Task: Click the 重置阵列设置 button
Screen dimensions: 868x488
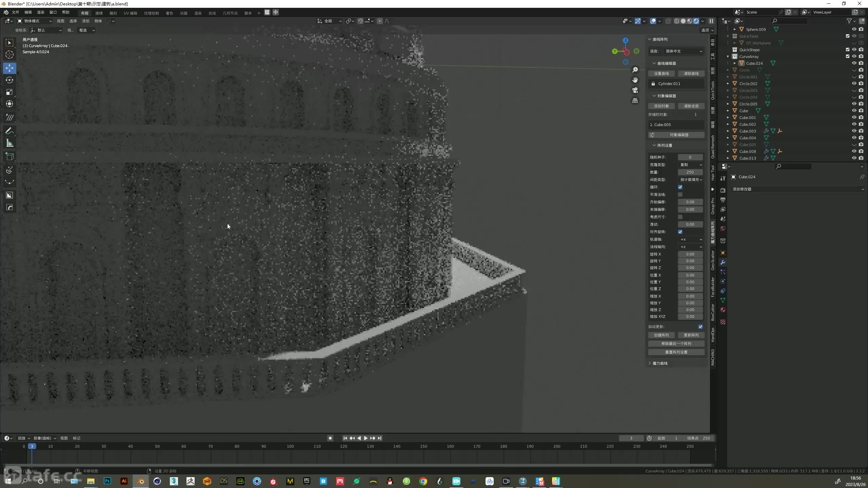Action: [676, 352]
